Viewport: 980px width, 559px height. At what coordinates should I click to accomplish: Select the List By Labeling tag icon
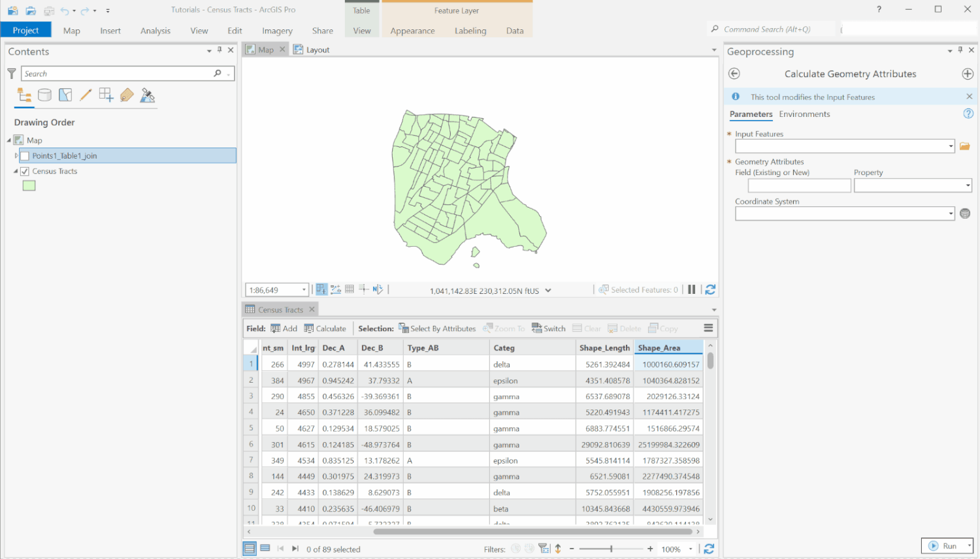[x=126, y=95]
